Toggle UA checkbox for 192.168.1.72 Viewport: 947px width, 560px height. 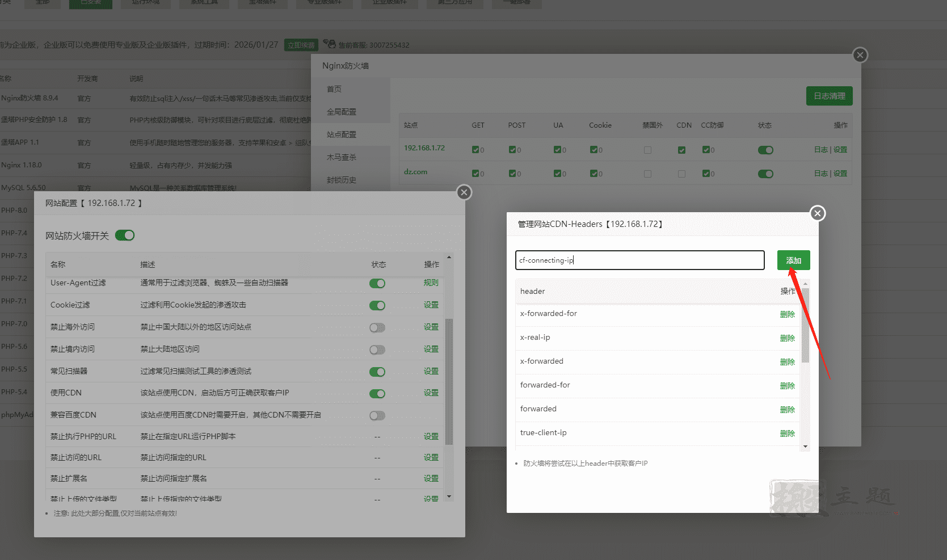(x=557, y=150)
